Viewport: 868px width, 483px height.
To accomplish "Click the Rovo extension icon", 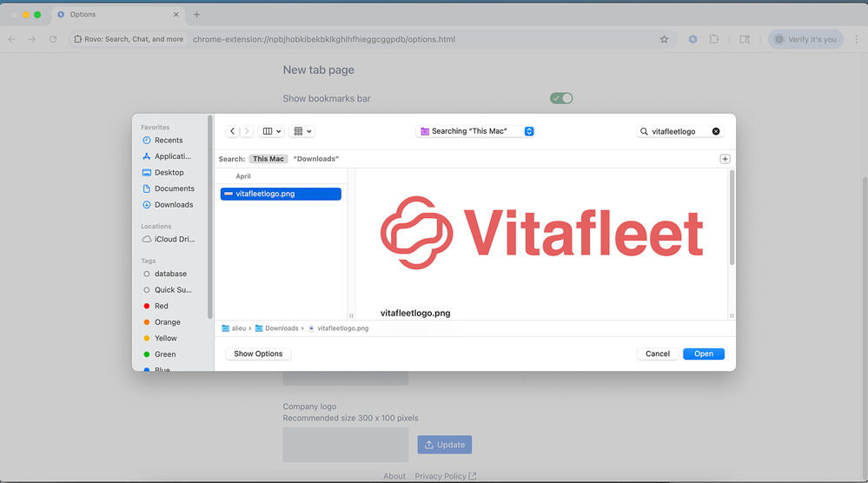I will (x=692, y=39).
